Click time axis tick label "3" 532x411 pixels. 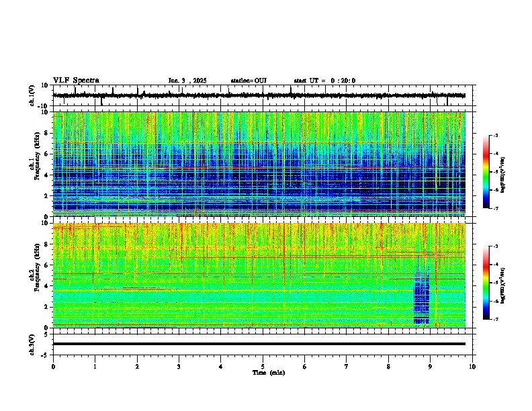179,367
